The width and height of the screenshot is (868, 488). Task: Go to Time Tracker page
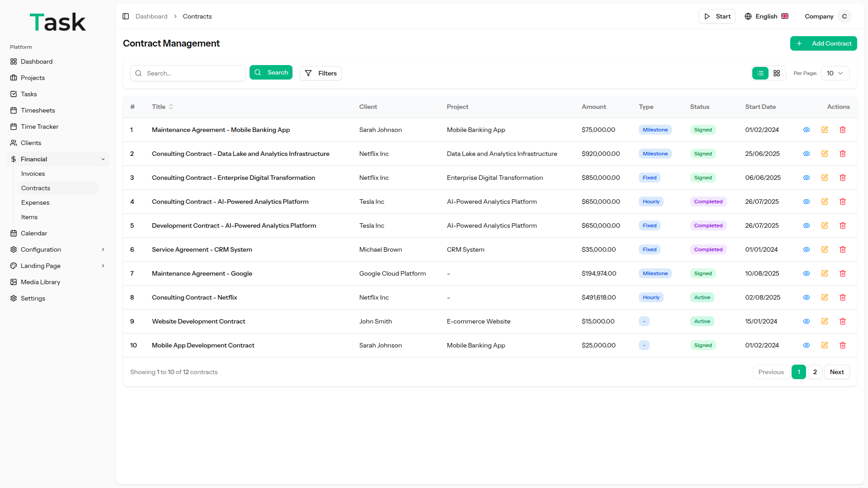pos(39,127)
